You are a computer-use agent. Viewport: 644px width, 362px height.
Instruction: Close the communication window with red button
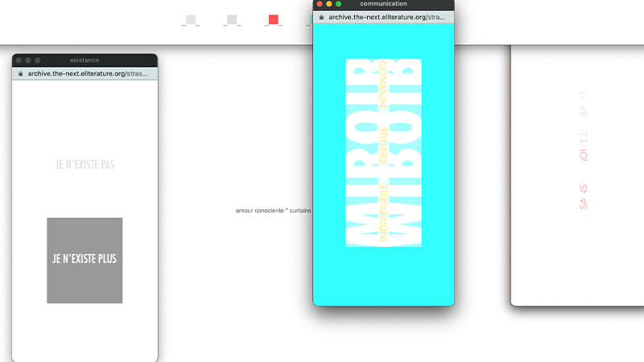tap(320, 4)
